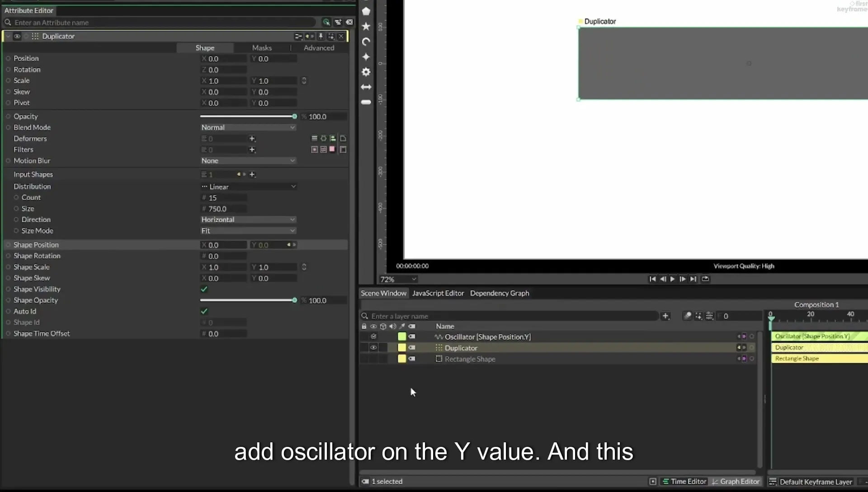Open Default Keyframe Layer dropdown
The height and width of the screenshot is (492, 868).
tap(817, 482)
